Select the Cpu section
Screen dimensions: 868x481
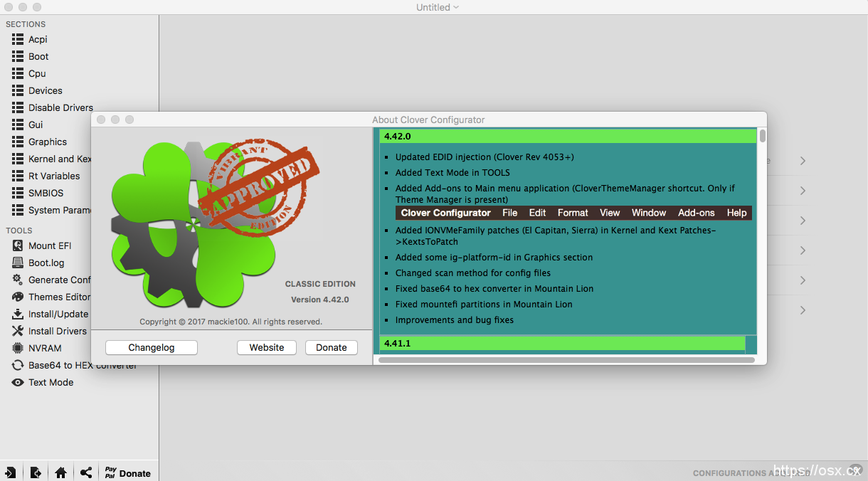tap(37, 73)
